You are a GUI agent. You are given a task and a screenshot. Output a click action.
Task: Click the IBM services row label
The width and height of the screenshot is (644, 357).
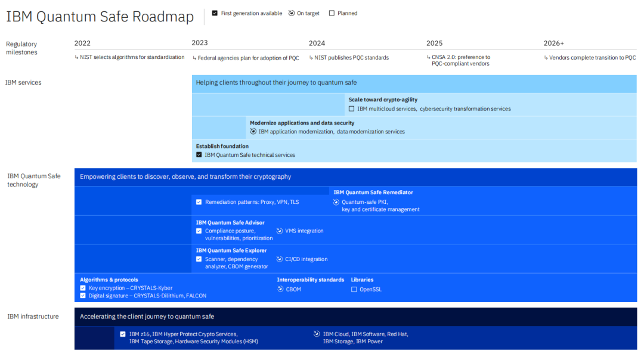pyautogui.click(x=23, y=82)
